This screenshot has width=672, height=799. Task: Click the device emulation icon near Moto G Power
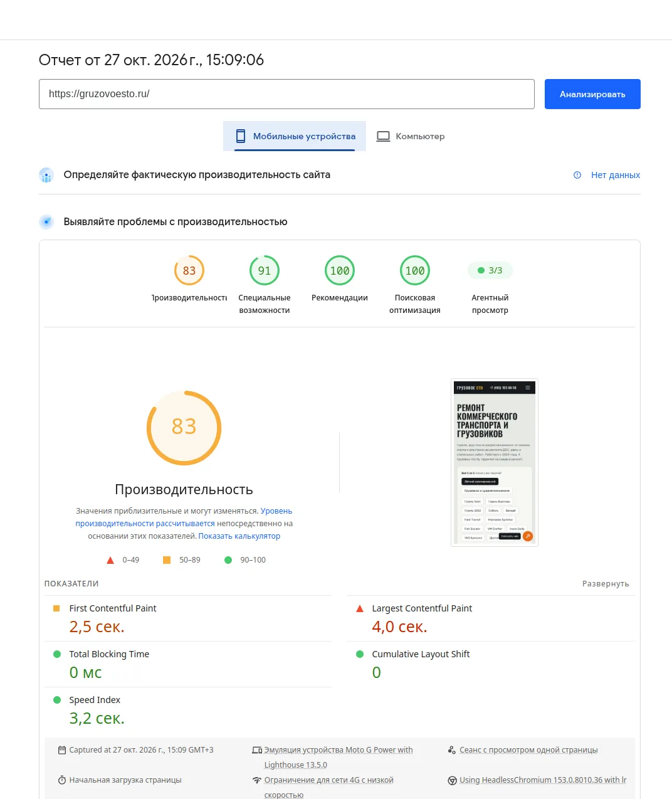257,750
